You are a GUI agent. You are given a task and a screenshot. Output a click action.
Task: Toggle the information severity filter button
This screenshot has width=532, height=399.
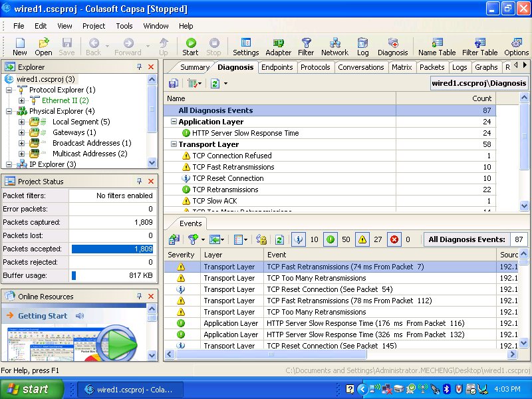tap(299, 239)
